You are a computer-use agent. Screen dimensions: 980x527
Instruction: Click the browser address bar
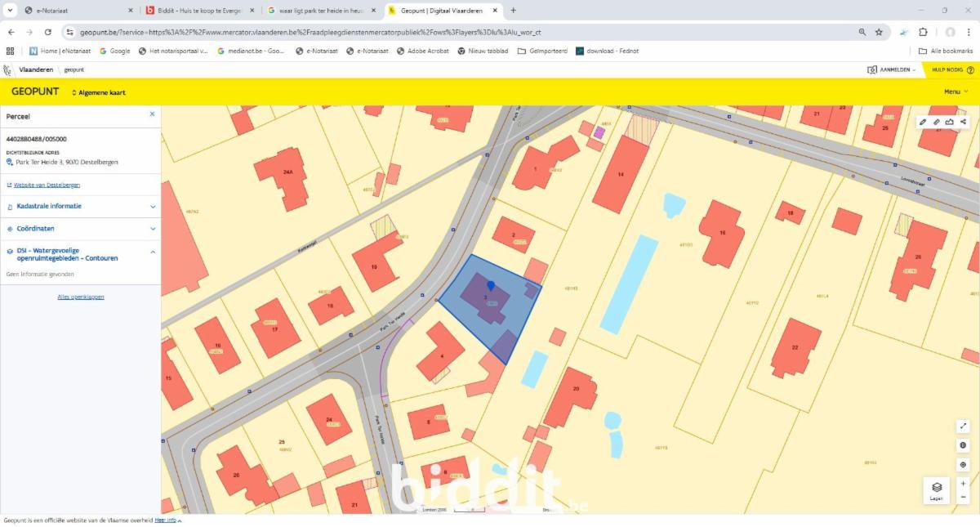tap(457, 32)
